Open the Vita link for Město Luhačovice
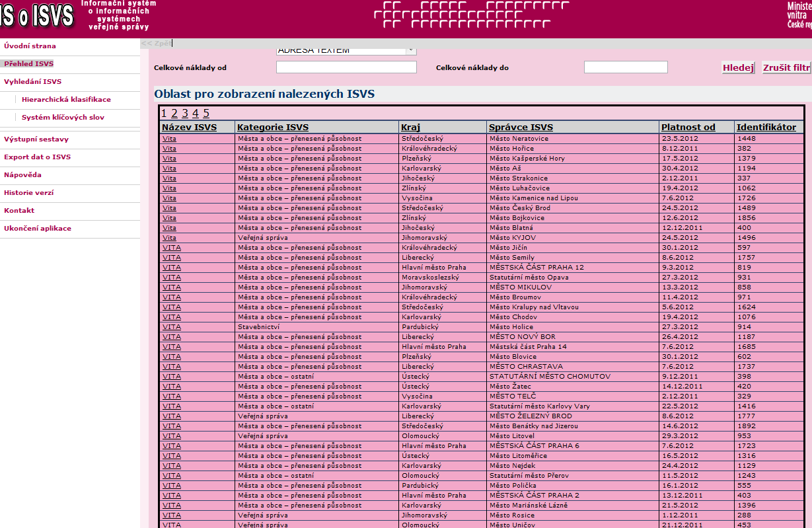The image size is (812, 528). coord(169,188)
